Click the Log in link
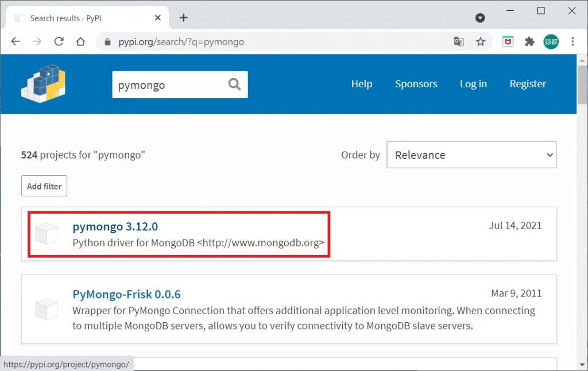 click(473, 84)
